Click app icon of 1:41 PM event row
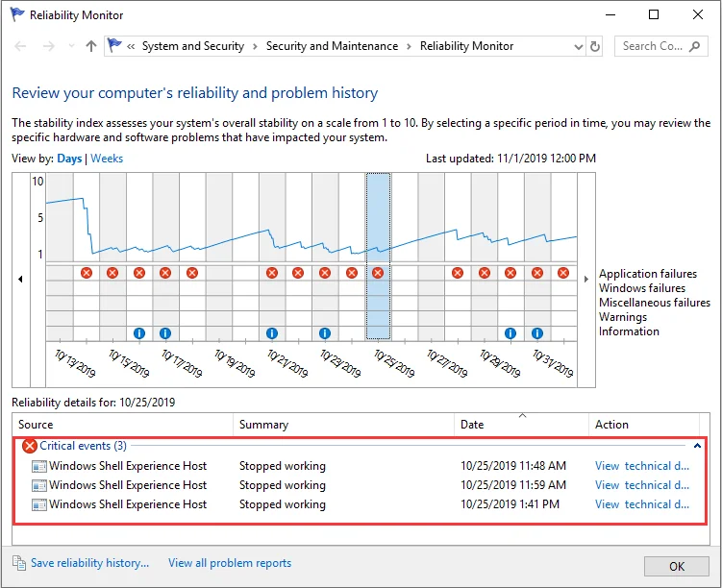 [39, 505]
